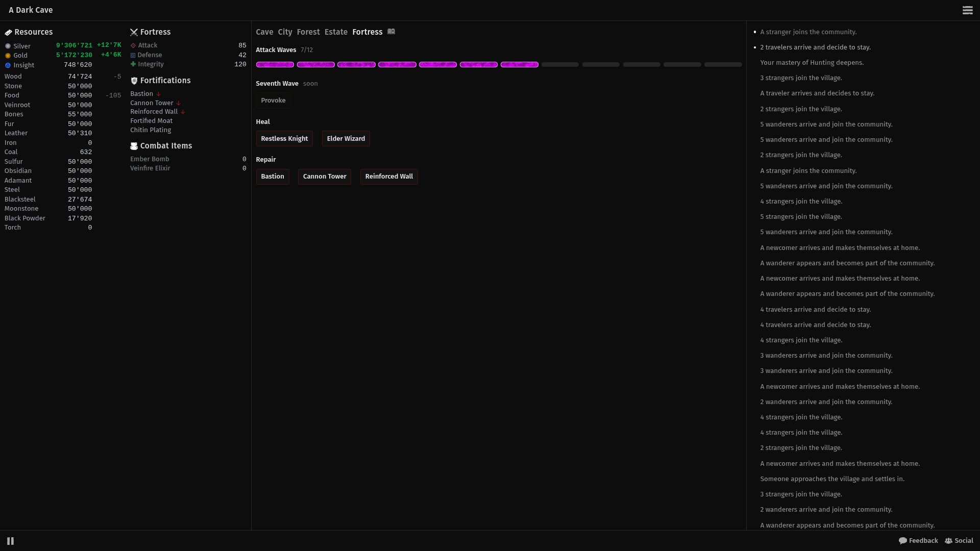The width and height of the screenshot is (980, 551).
Task: Click the Silver coin icon
Action: click(x=8, y=46)
